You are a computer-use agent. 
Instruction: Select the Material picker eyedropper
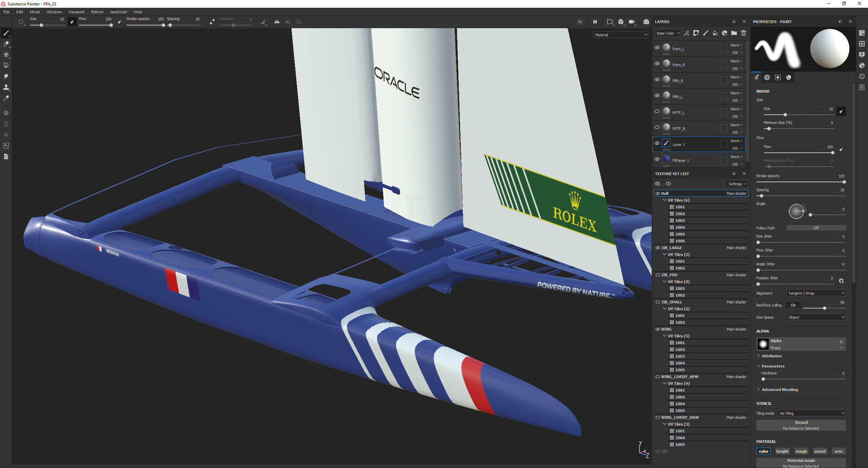click(x=6, y=98)
